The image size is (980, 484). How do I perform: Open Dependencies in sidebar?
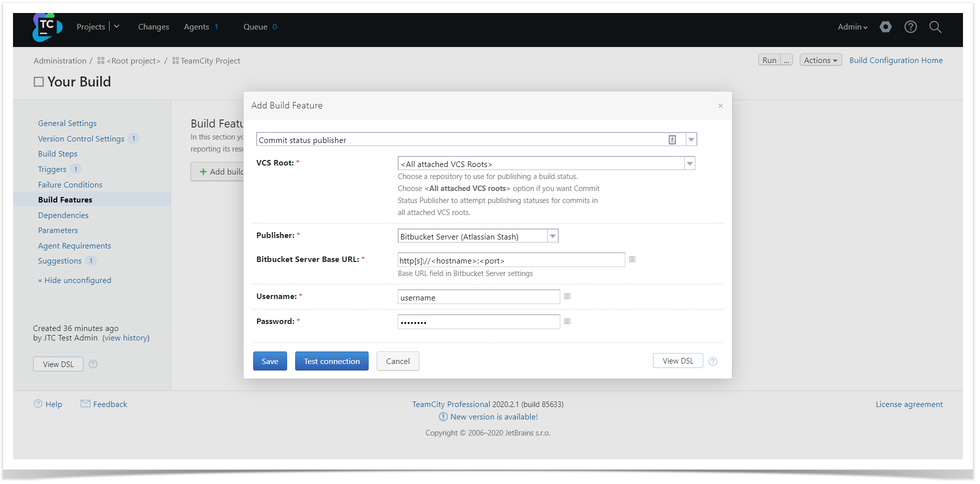(x=63, y=215)
